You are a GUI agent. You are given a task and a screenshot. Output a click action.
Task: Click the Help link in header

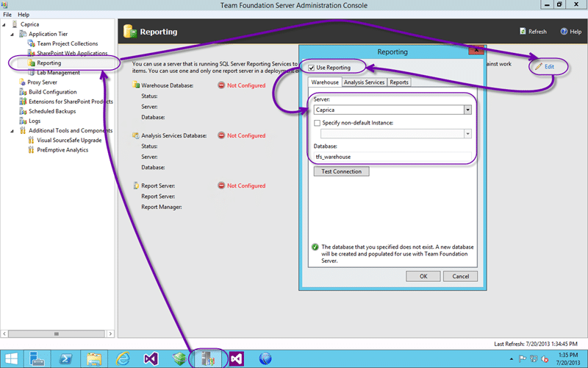pyautogui.click(x=576, y=32)
